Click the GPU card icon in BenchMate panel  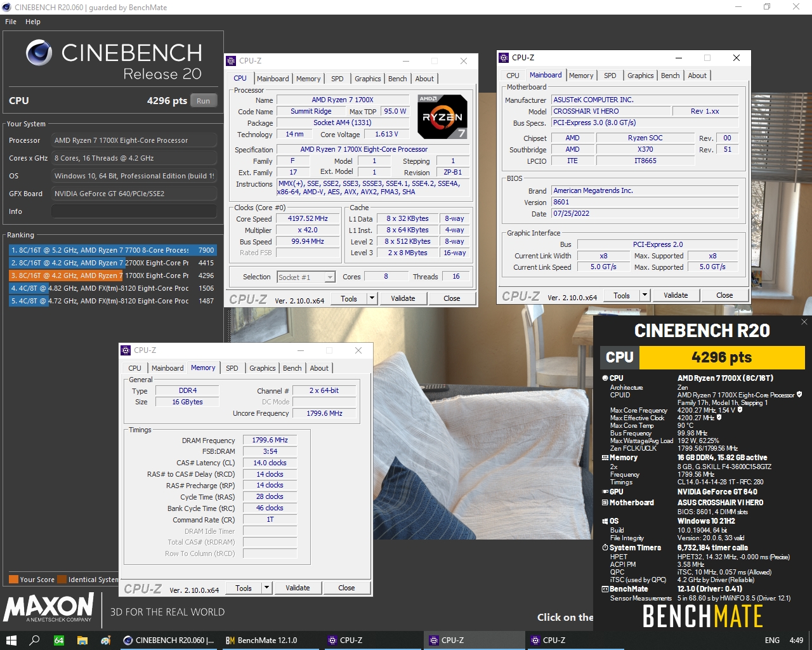tap(605, 492)
